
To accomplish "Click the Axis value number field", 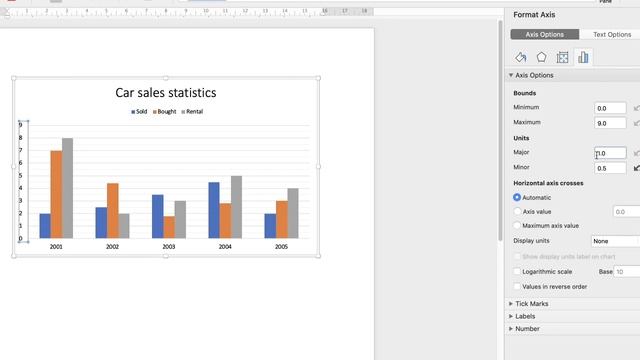I will [x=627, y=212].
